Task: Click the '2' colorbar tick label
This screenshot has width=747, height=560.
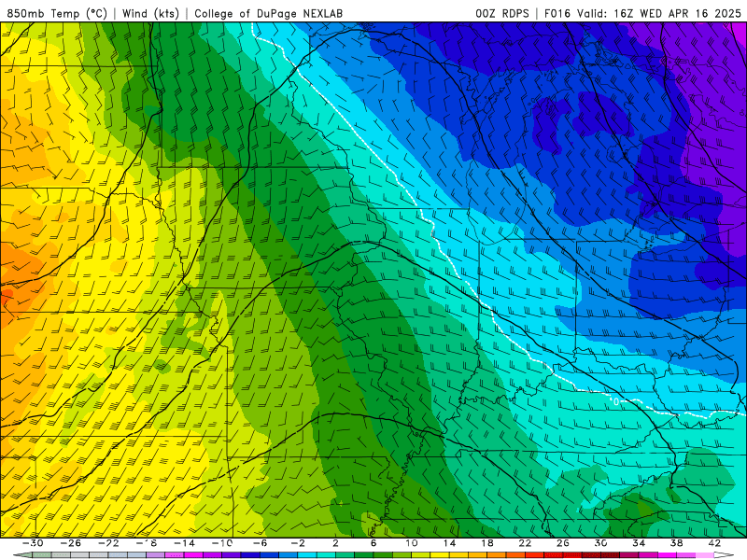Action: [335, 543]
